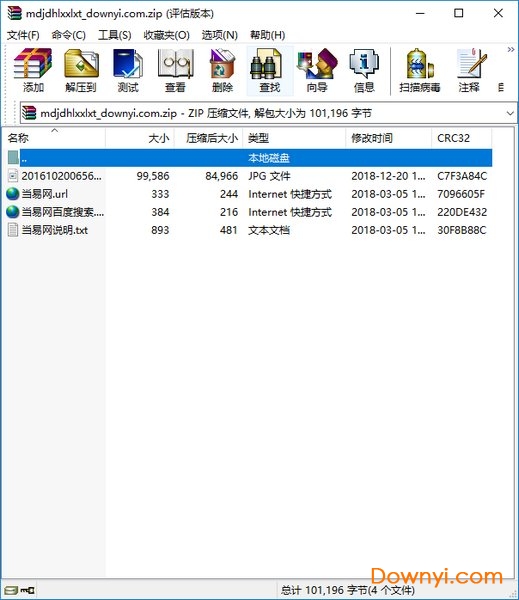Open the 注释 (Comment) tool
519x600 pixels.
pos(469,70)
